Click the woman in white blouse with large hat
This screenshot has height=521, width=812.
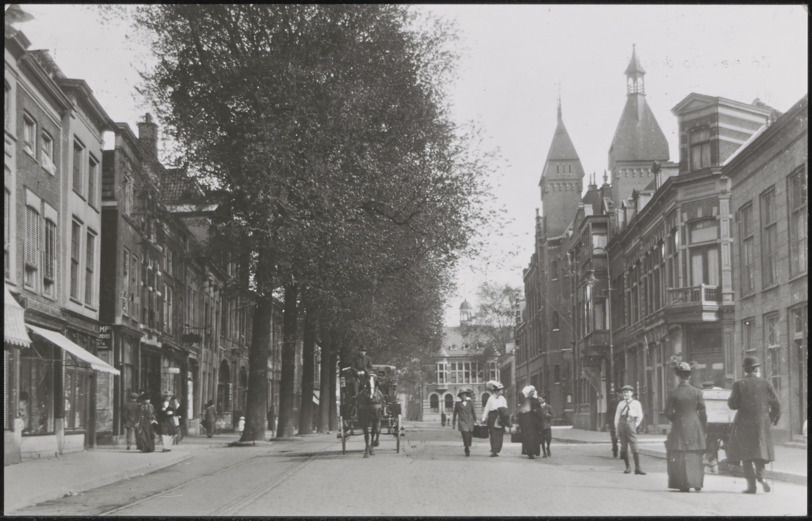[495, 414]
